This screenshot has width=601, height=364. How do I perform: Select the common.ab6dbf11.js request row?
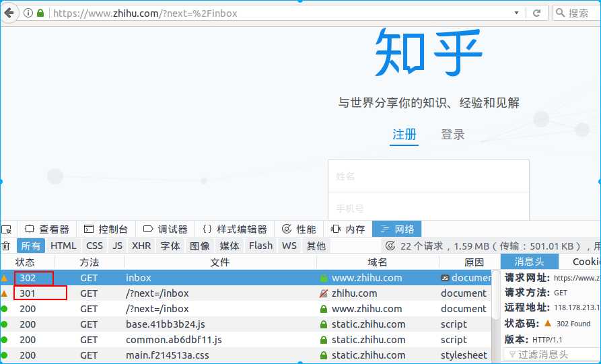point(246,340)
